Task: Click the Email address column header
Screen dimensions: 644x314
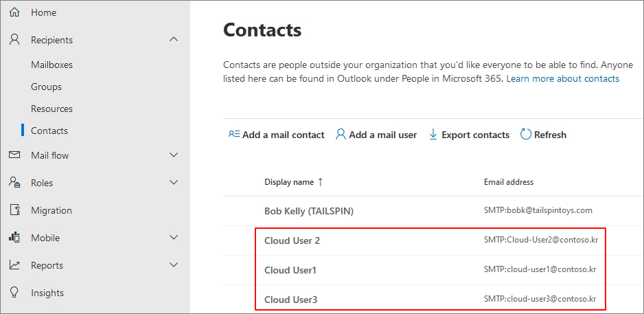Action: pos(509,182)
